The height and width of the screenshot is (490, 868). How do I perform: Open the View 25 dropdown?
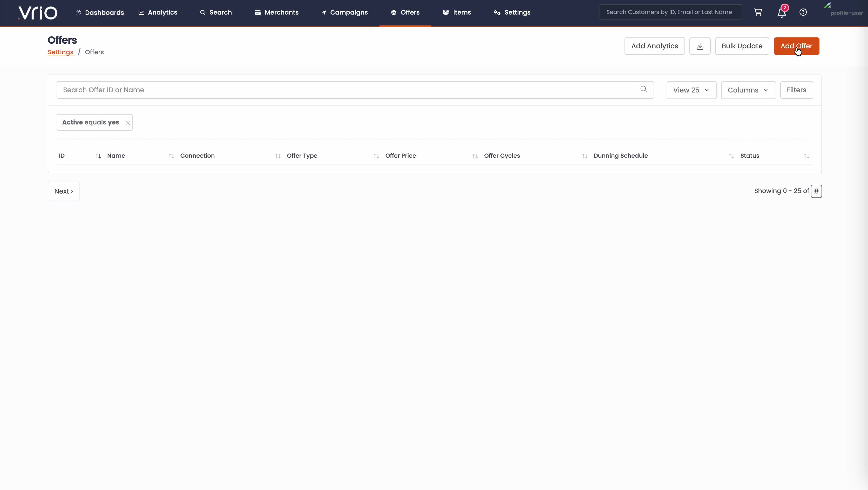pyautogui.click(x=691, y=90)
